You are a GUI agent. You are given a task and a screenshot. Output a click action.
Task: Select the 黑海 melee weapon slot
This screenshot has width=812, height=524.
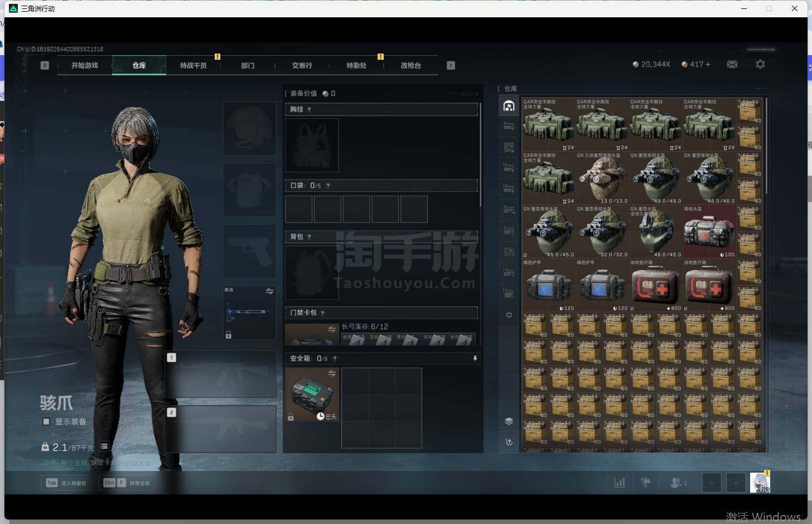249,313
